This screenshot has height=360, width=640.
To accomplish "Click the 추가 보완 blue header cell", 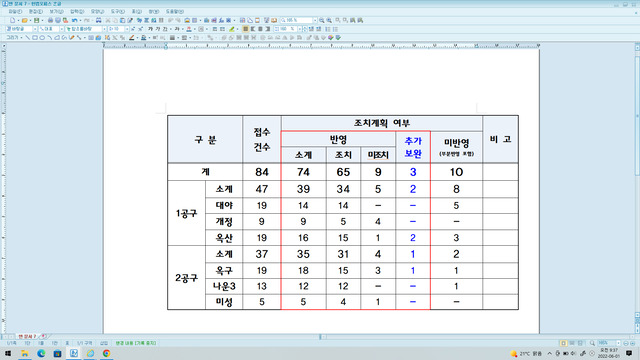I will 413,147.
